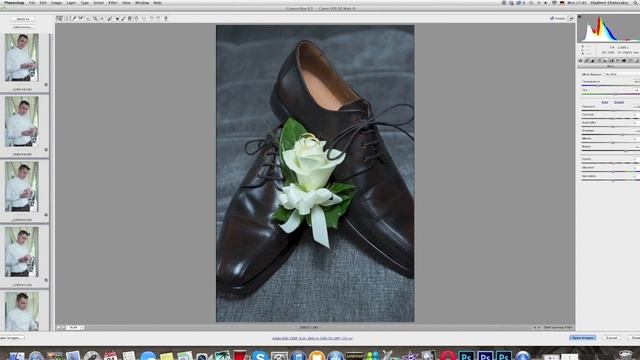Select the Hand tool
Screen dimensions: 640x360
[x=66, y=18]
